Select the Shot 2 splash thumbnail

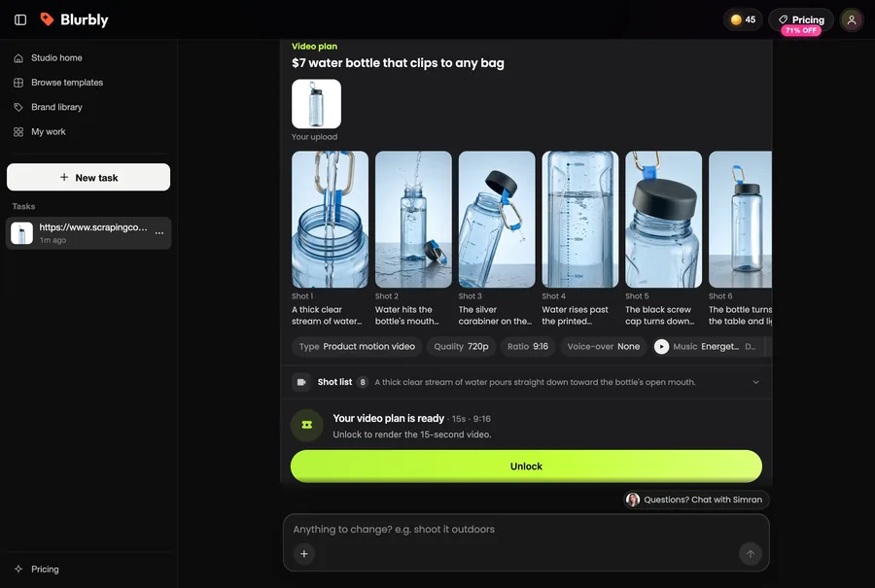413,220
